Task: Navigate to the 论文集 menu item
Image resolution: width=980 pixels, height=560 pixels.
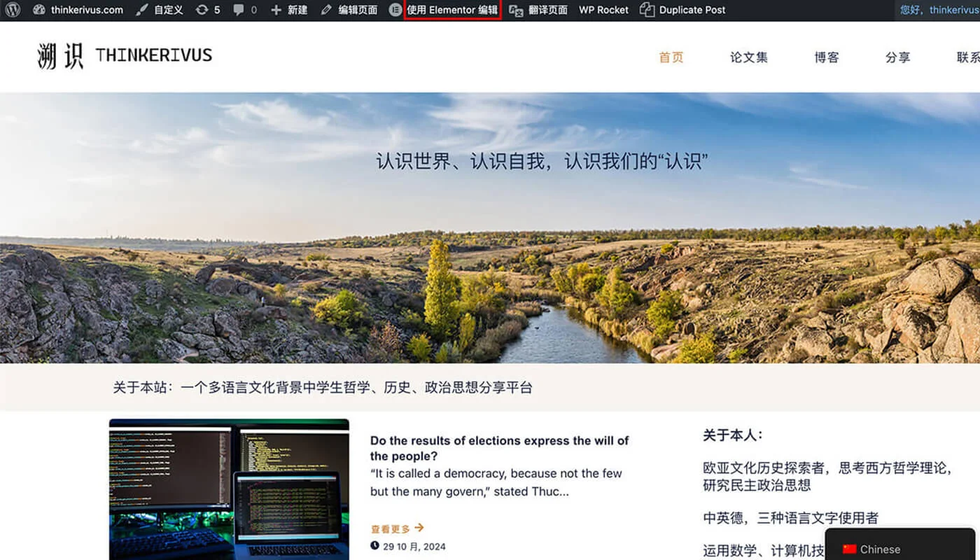Action: point(749,57)
